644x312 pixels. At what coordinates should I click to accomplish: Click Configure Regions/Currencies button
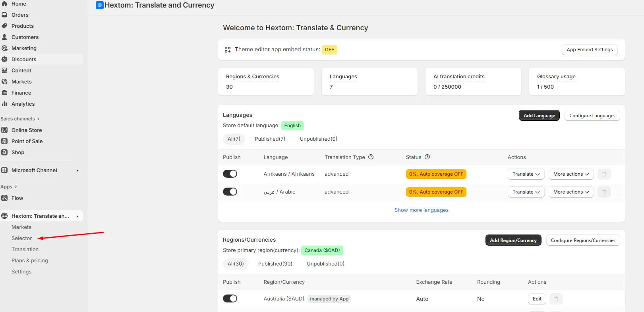pos(583,240)
